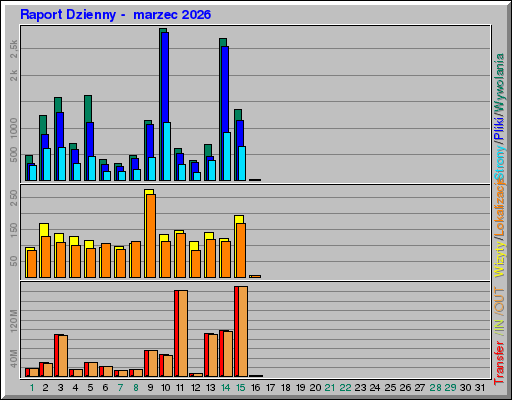
Task: Select the '1000' y-axis value
Action: click(14, 128)
